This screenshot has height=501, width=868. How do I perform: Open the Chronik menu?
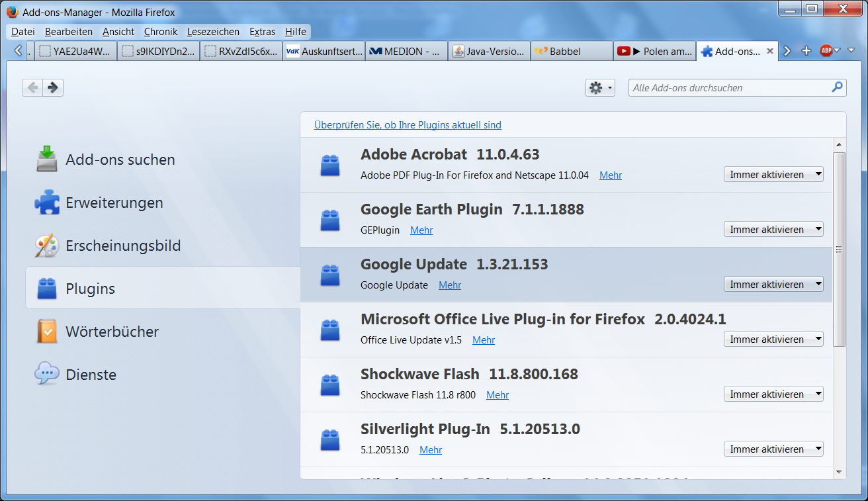coord(161,31)
